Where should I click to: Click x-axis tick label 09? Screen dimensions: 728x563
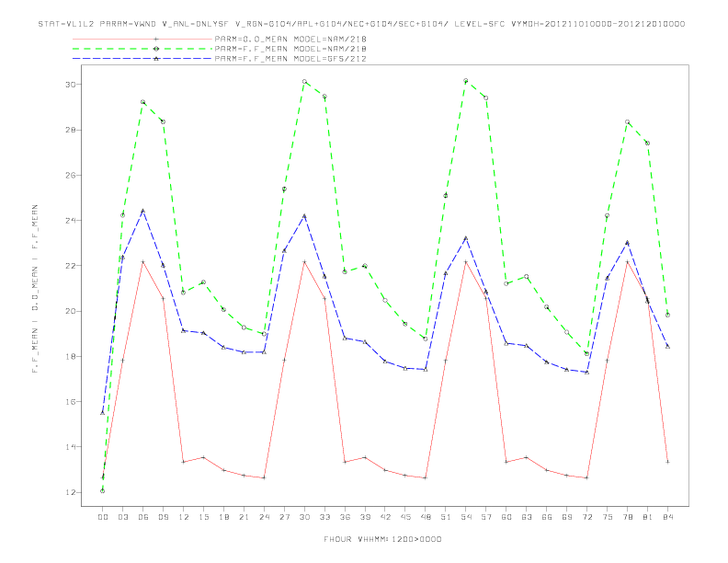[x=163, y=517]
